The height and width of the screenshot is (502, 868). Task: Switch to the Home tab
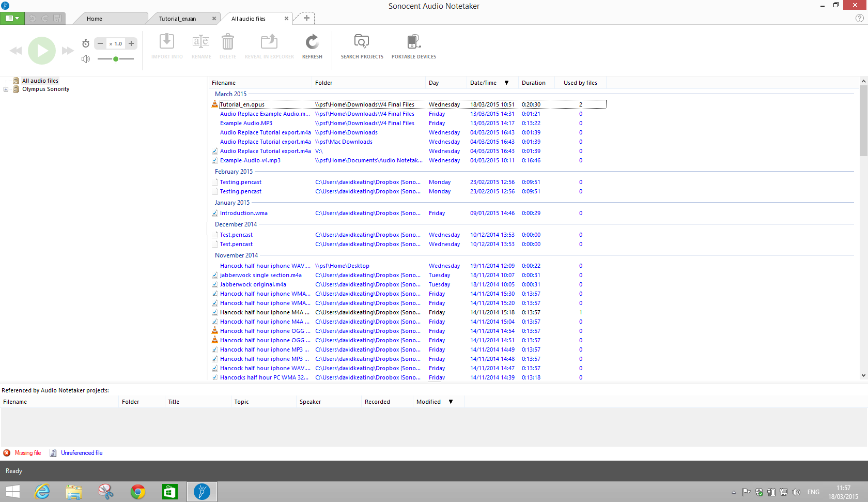point(95,19)
